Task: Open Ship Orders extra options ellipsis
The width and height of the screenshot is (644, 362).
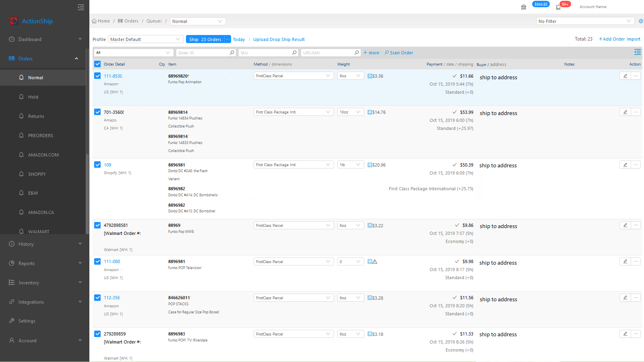Action: tap(228, 39)
